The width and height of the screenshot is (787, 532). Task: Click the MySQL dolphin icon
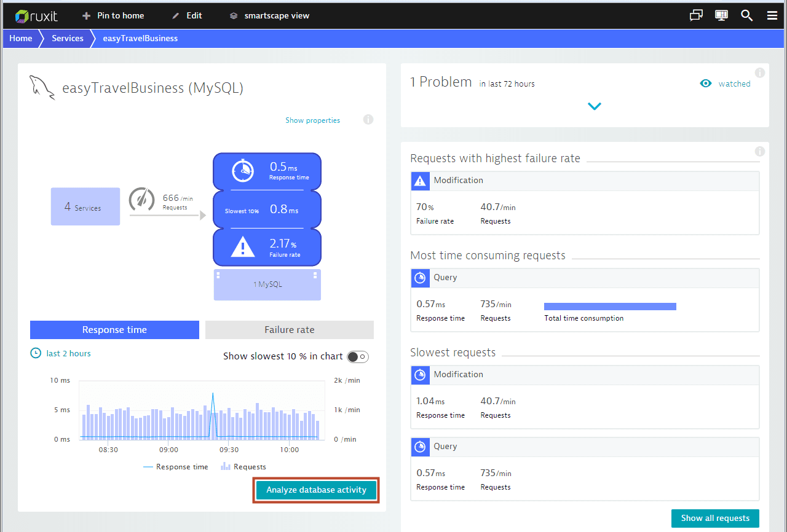(x=42, y=88)
